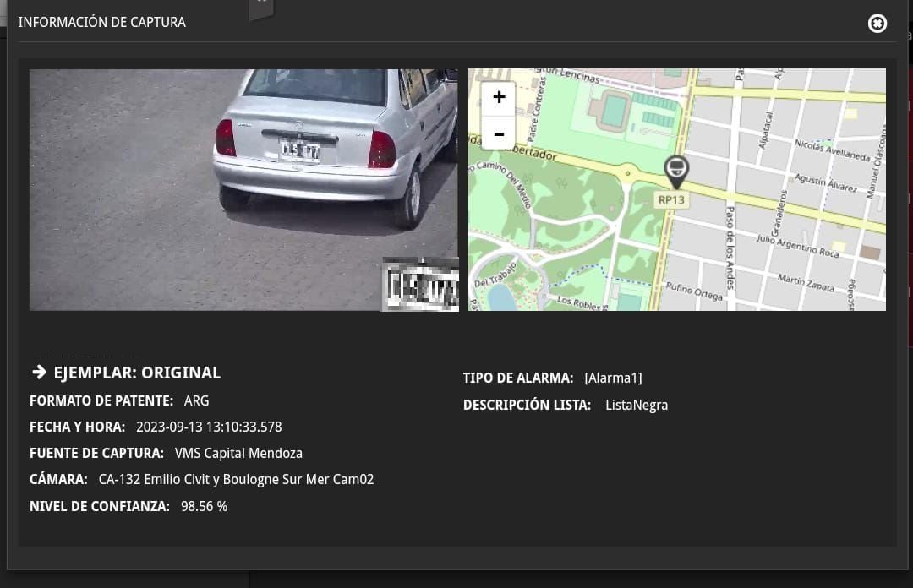
Task: Select the capture date and time value
Action: click(209, 427)
